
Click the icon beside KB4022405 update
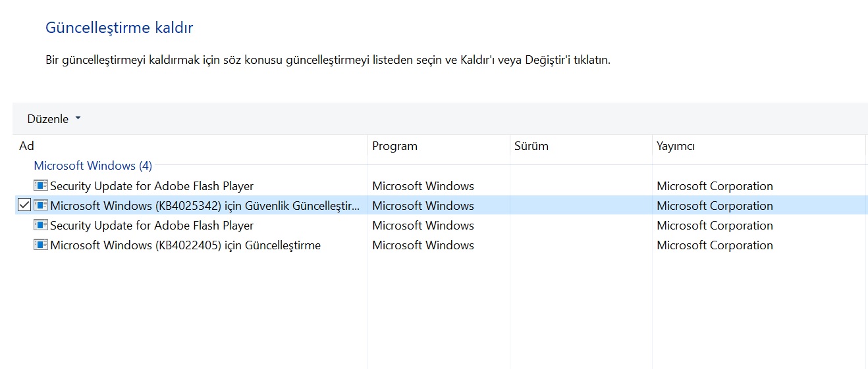tap(41, 245)
